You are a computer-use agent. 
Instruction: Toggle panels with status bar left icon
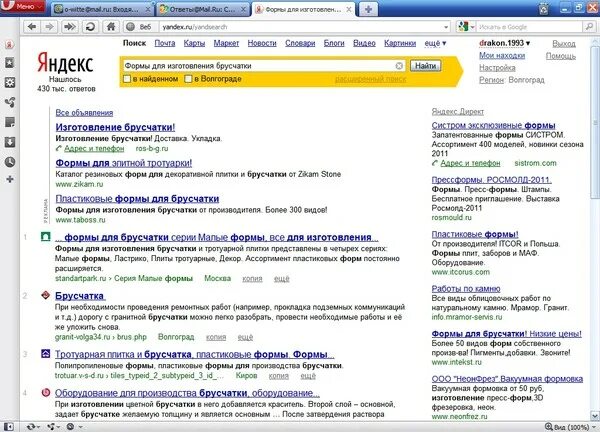9,426
